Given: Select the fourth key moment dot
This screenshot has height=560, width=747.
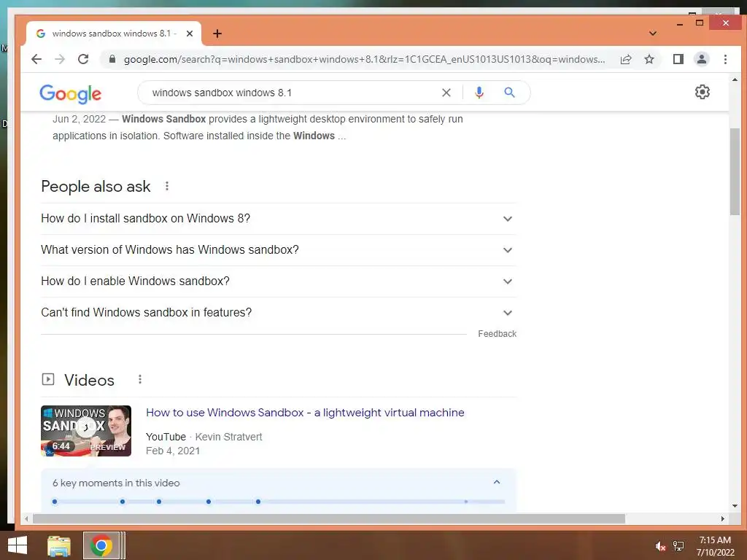Looking at the screenshot, I should (x=209, y=502).
